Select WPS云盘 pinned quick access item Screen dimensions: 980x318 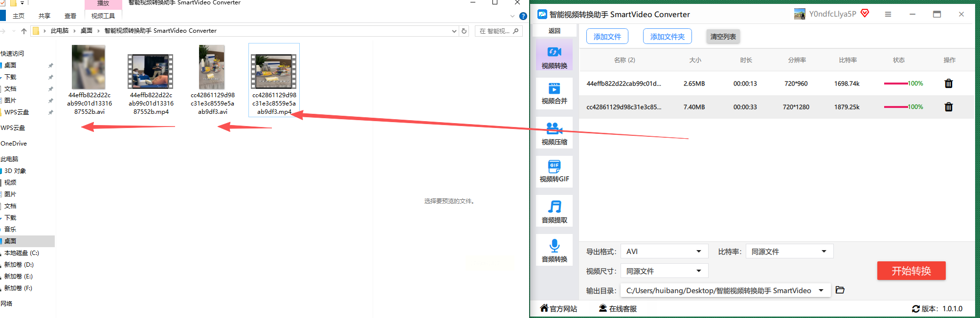tap(17, 112)
